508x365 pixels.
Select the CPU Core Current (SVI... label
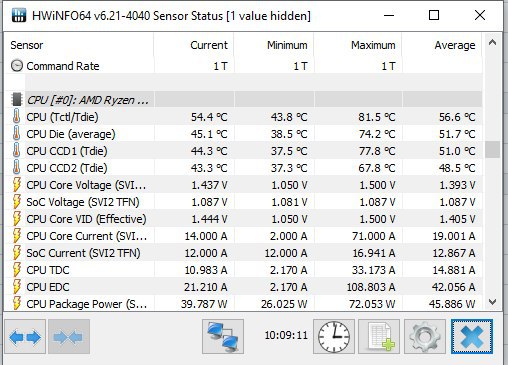pos(86,236)
